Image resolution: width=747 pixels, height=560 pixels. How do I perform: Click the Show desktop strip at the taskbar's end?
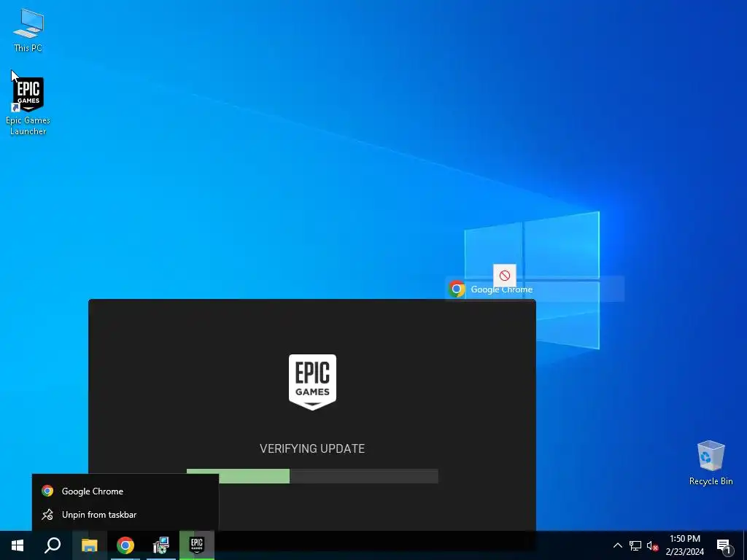pos(744,545)
